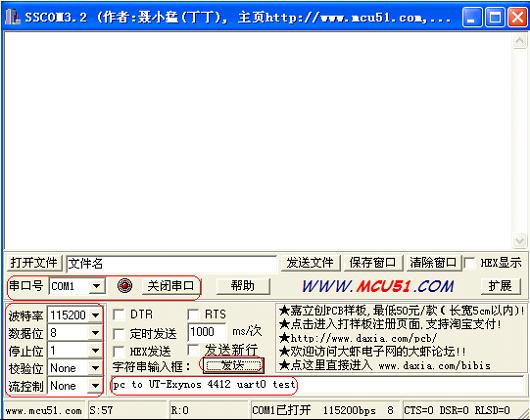
Task: Open the 波特率 baud rate dropdown
Action: point(96,315)
